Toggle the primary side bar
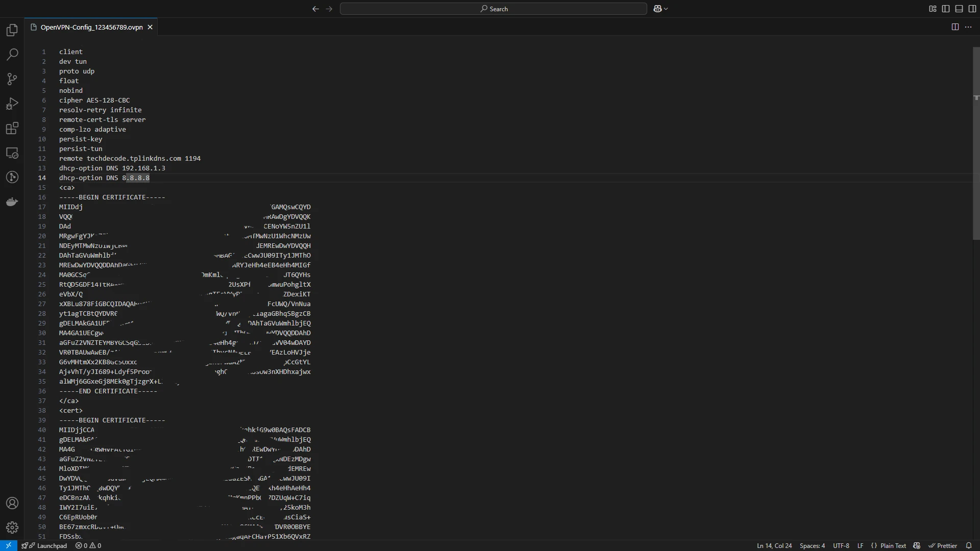Image resolution: width=980 pixels, height=551 pixels. (946, 9)
